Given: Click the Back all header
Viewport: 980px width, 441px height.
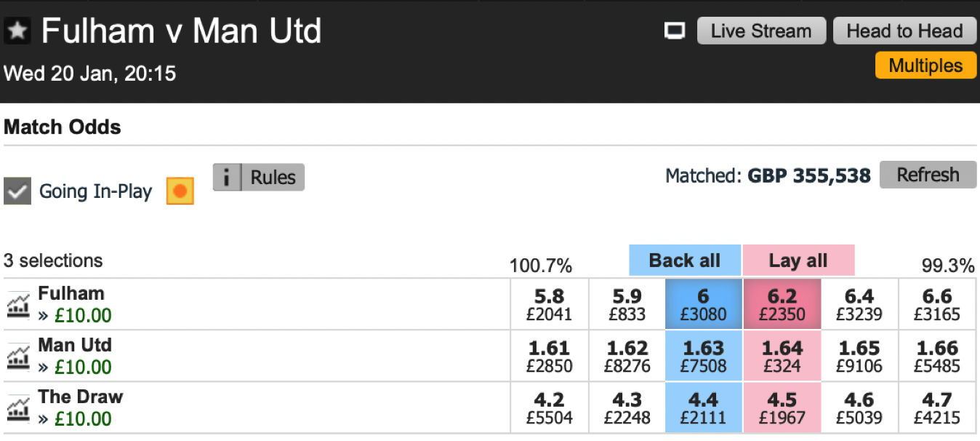Looking at the screenshot, I should click(685, 261).
